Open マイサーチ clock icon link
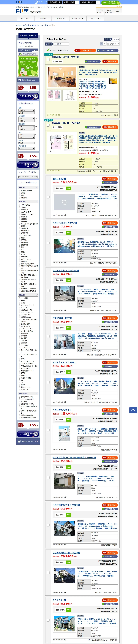The image size is (138, 644). (x=41, y=2)
